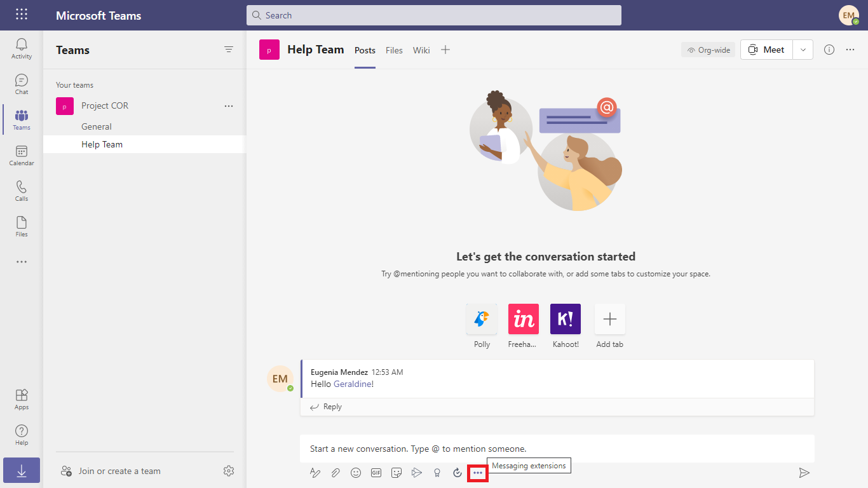Image resolution: width=868 pixels, height=488 pixels.
Task: Open Help in the sidebar
Action: tap(22, 435)
